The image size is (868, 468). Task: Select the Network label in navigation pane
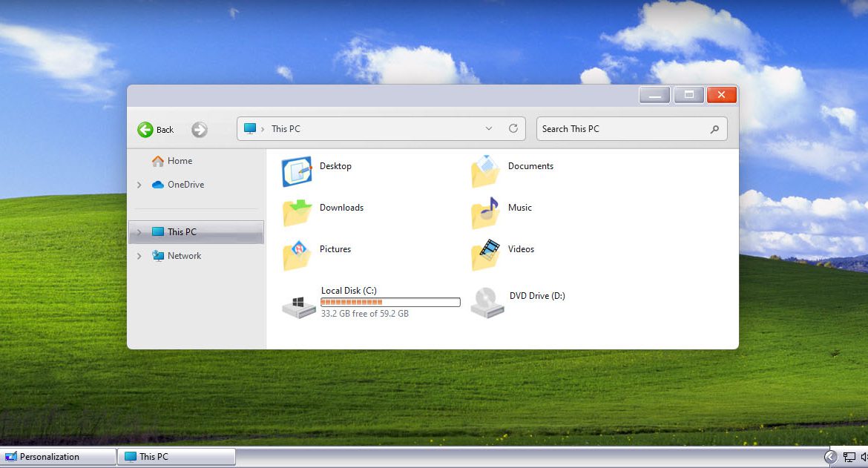click(184, 256)
